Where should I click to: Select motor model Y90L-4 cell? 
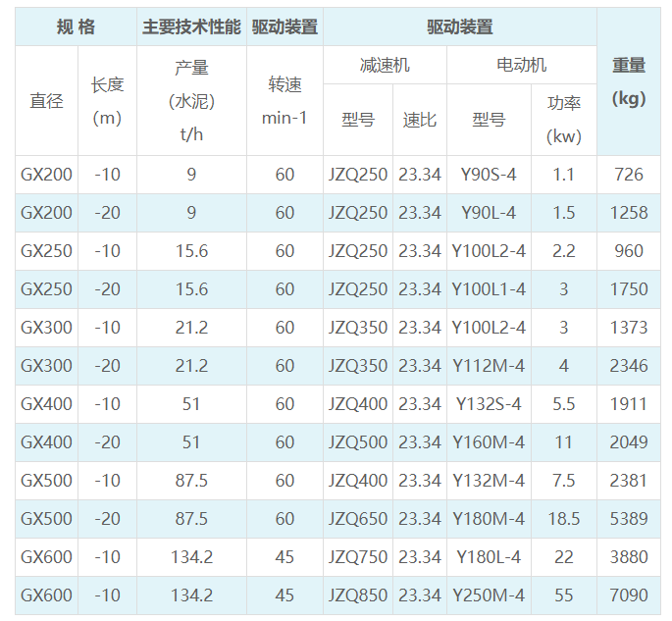pyautogui.click(x=489, y=213)
